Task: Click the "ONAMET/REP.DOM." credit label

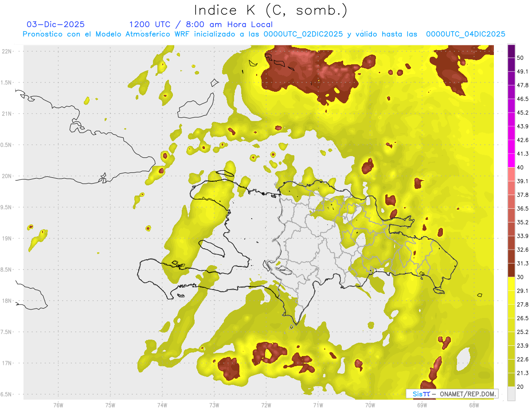Action: coord(468,394)
